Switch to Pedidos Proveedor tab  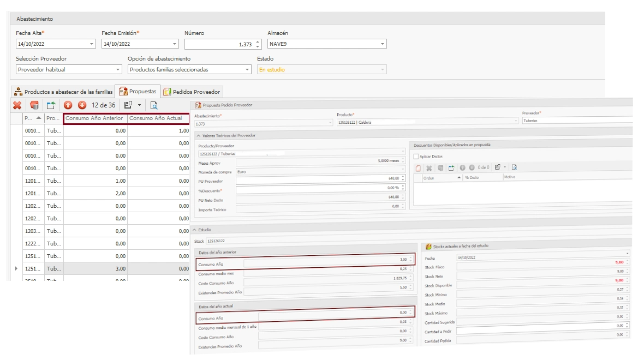click(x=192, y=92)
